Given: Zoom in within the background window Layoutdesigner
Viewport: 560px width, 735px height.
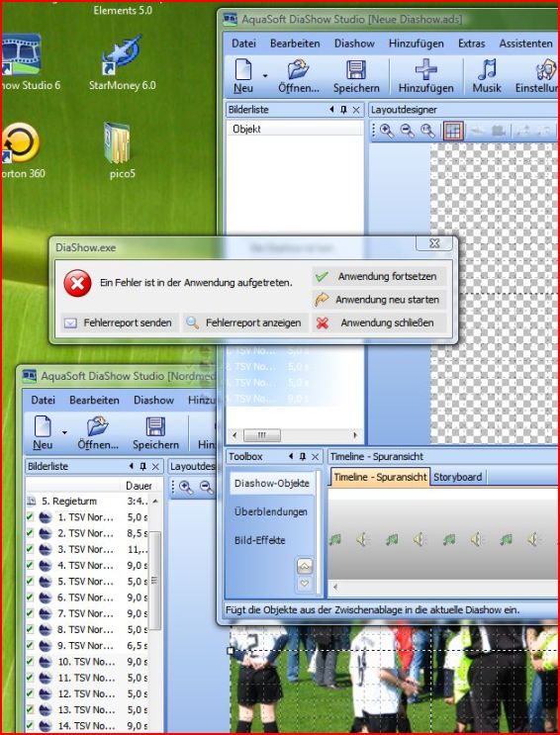Looking at the screenshot, I should click(x=186, y=488).
